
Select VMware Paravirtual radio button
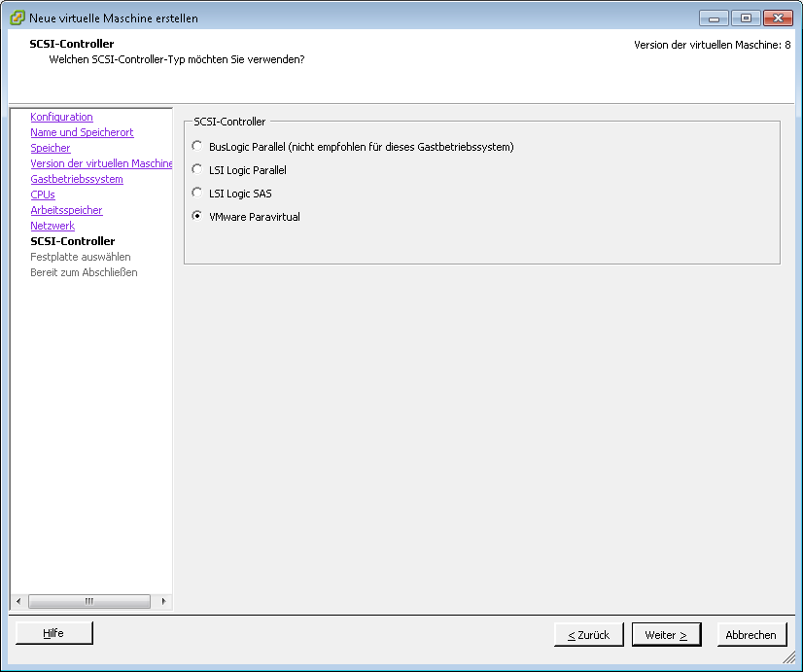197,217
